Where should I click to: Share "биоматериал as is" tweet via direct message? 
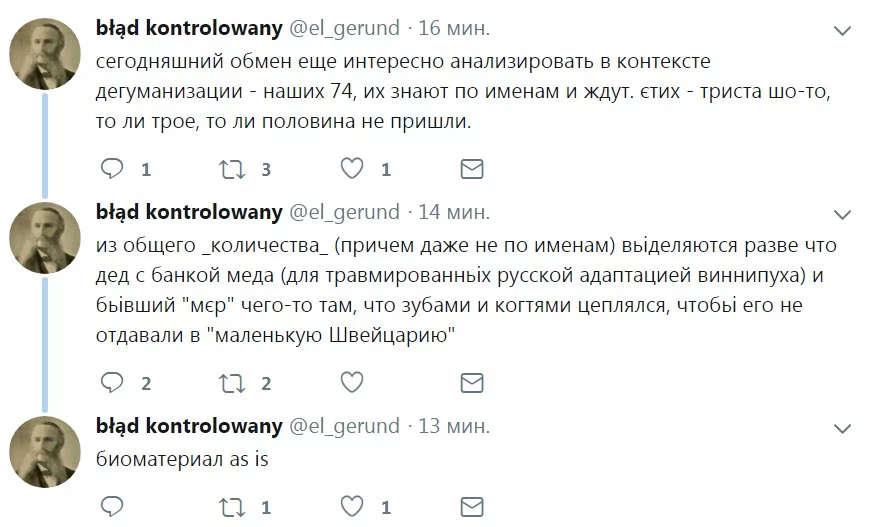(471, 507)
